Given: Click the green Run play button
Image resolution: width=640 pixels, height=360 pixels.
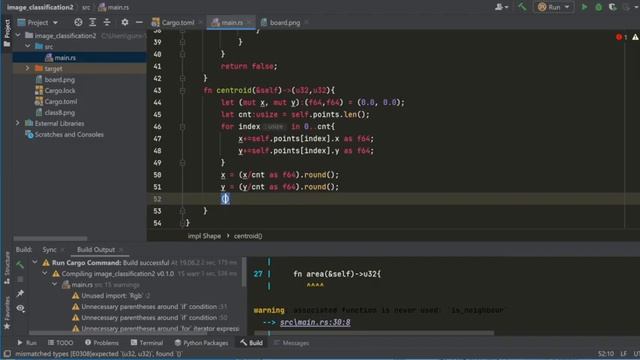Looking at the screenshot, I should (x=584, y=7).
